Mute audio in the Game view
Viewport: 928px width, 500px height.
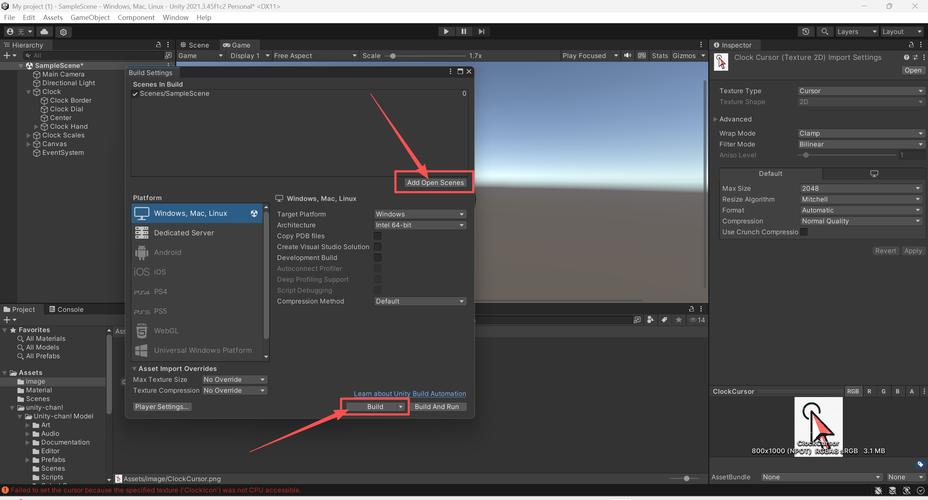pyautogui.click(x=627, y=55)
